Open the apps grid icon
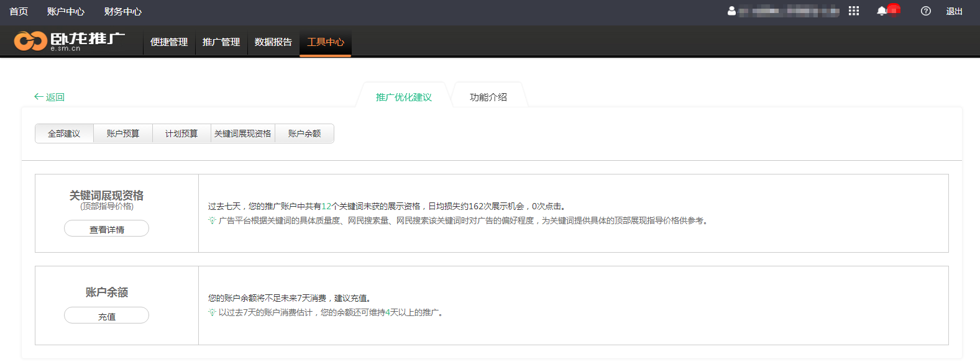The image size is (980, 362). coord(854,11)
